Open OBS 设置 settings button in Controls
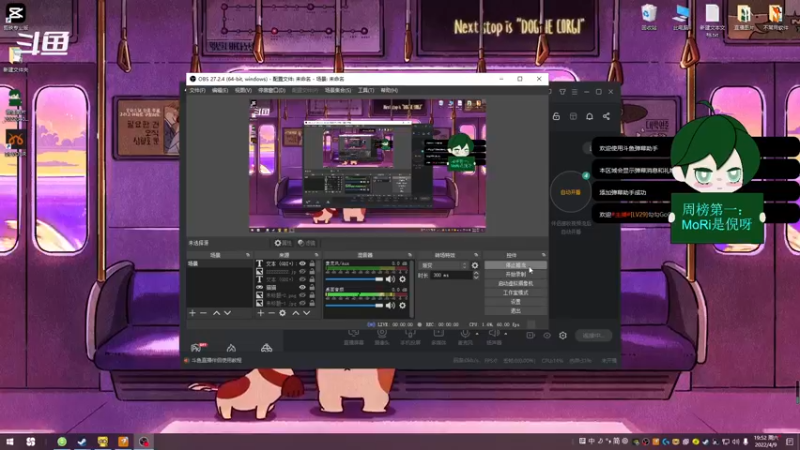The width and height of the screenshot is (800, 450). (515, 302)
